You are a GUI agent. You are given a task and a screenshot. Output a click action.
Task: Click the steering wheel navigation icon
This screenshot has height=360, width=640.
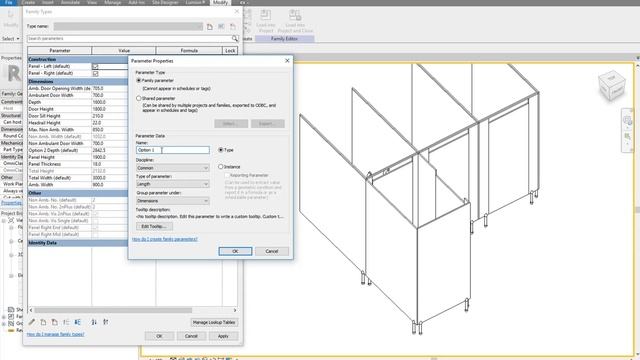pos(627,120)
